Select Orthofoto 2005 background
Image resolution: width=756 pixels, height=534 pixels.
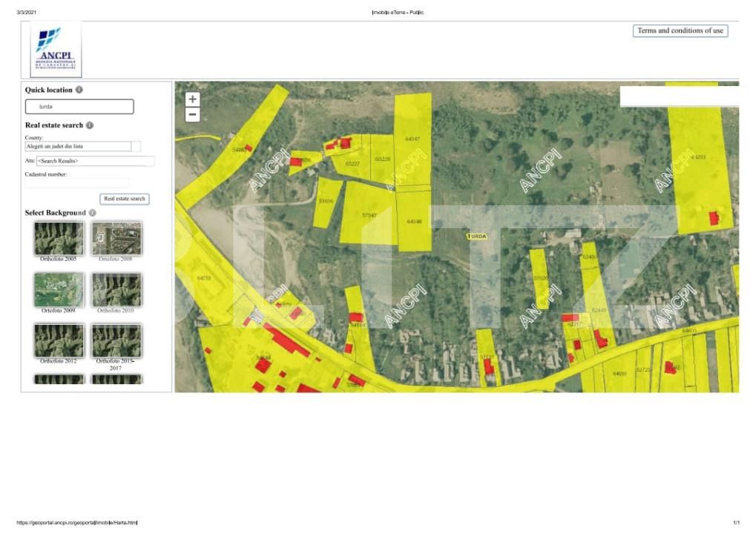pyautogui.click(x=59, y=238)
